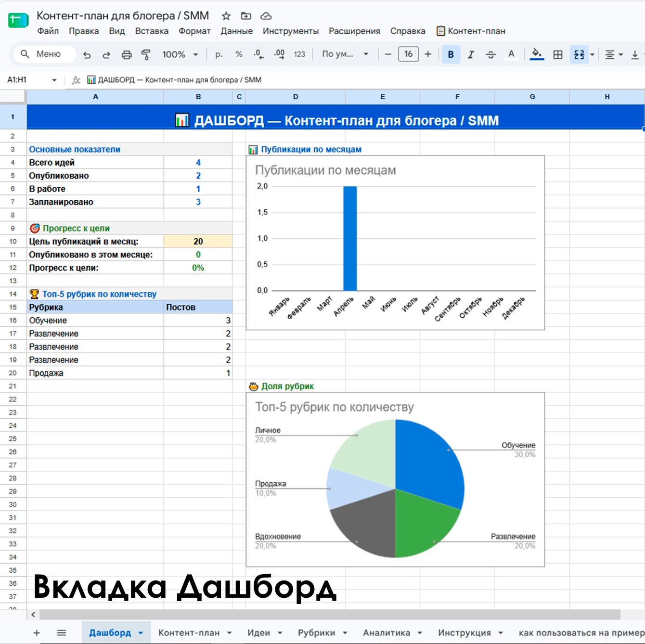Toggle italic formatting

(471, 54)
